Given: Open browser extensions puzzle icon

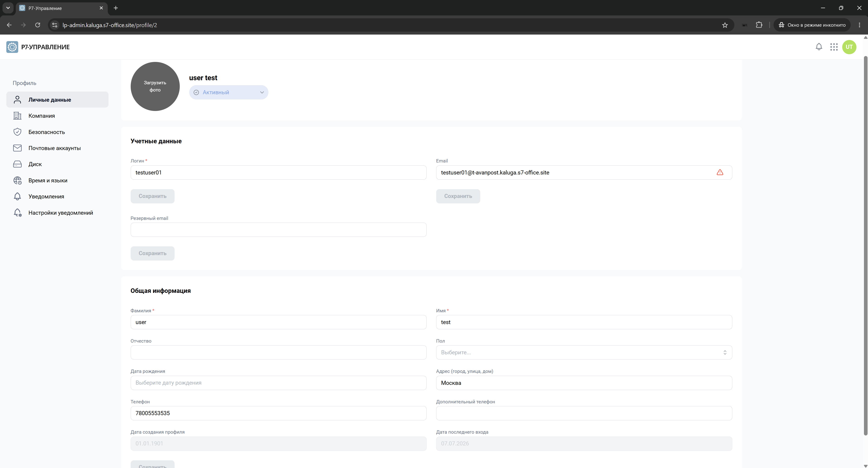Looking at the screenshot, I should click(x=759, y=25).
